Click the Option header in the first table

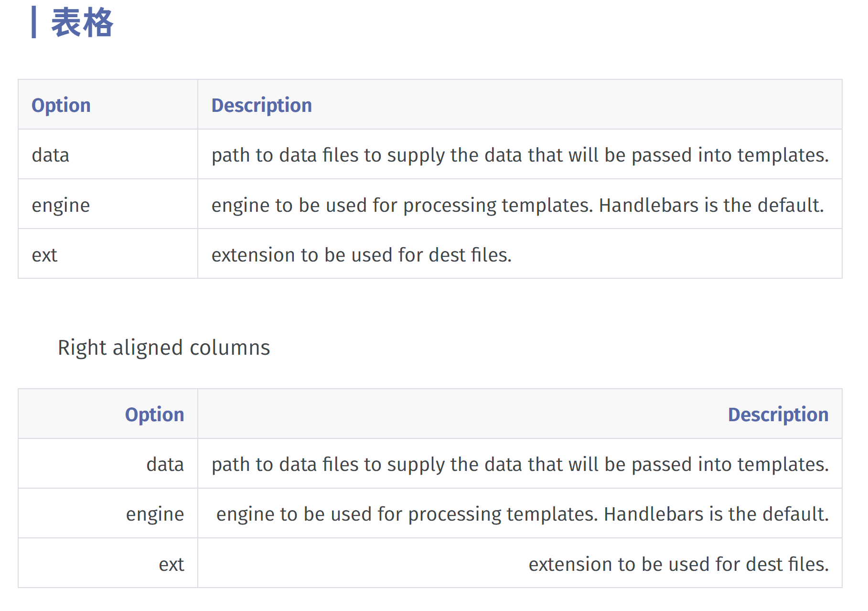61,105
